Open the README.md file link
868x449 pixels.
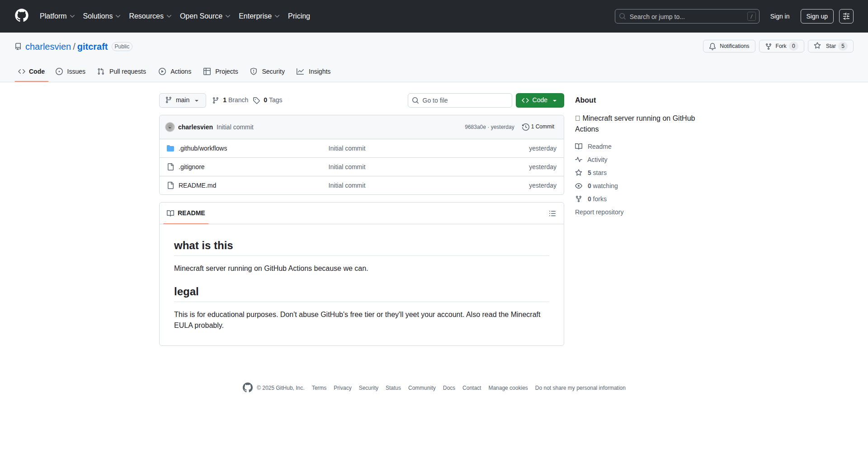point(197,185)
